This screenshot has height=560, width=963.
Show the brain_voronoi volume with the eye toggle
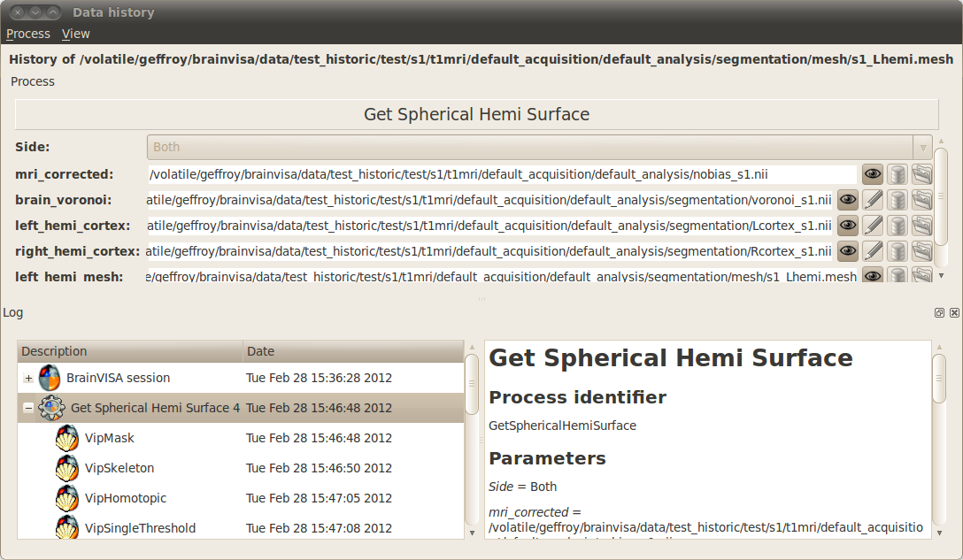(847, 200)
